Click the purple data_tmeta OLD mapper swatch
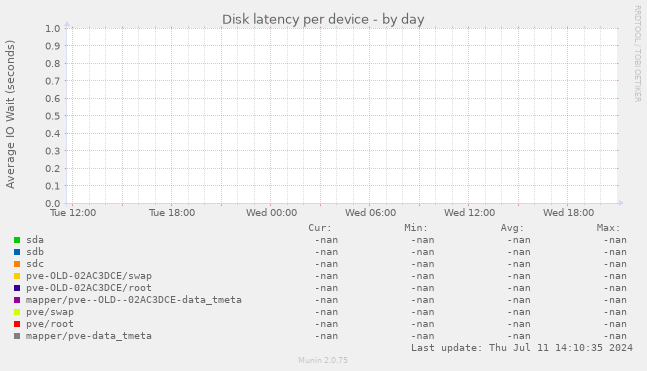Screen dimensions: 647x371 17,300
